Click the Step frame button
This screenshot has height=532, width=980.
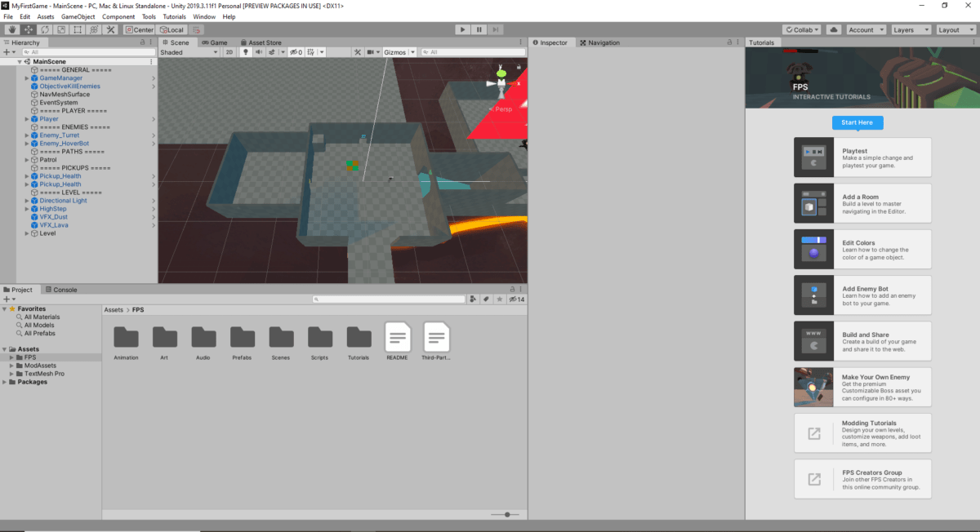click(496, 29)
